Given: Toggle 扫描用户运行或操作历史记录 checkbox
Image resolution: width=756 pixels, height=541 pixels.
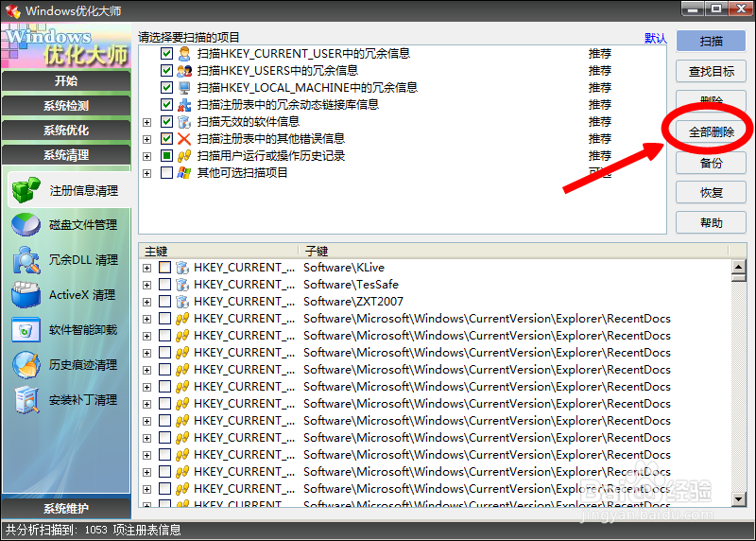Looking at the screenshot, I should (x=166, y=156).
